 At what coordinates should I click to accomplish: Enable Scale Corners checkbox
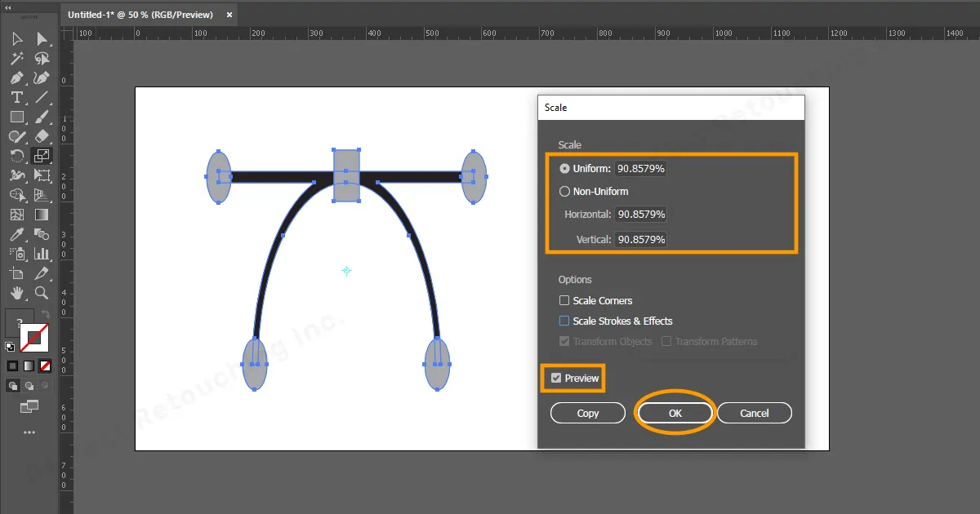tap(564, 301)
